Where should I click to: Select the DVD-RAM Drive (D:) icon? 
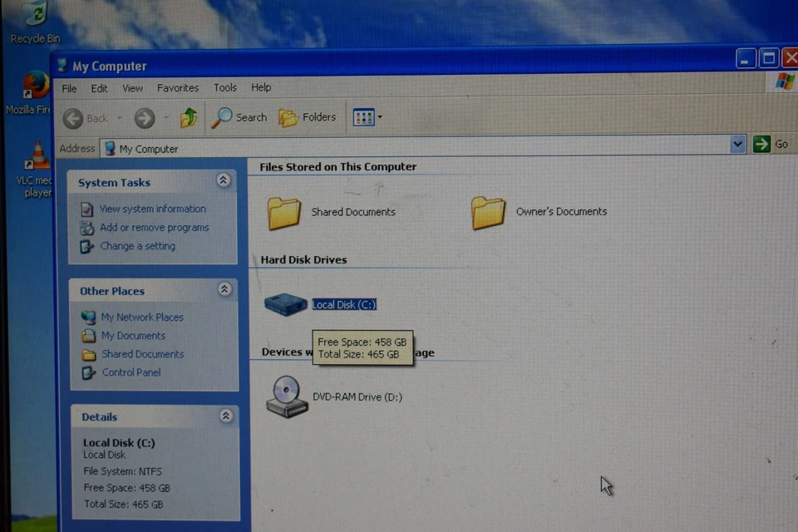(x=287, y=396)
